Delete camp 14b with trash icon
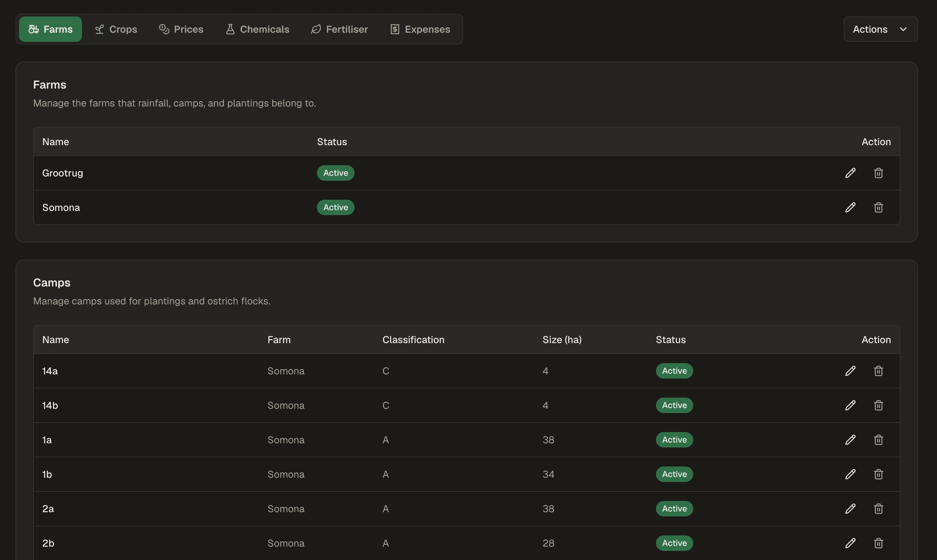Screen dimensions: 937x560 879,405
